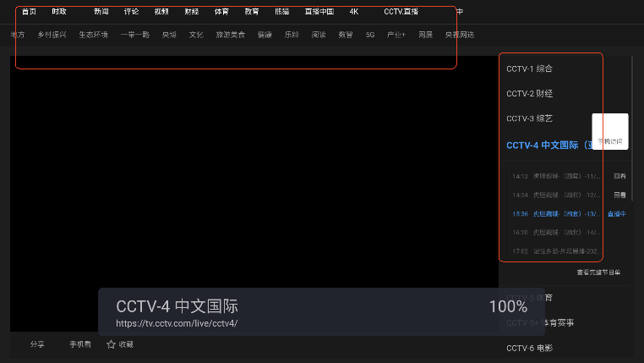Open the 央视网选 link

(460, 35)
